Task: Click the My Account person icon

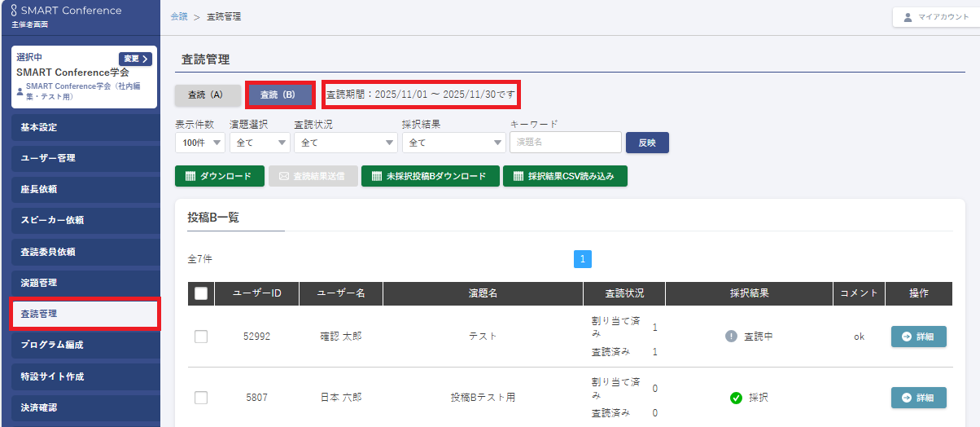Action: click(908, 17)
